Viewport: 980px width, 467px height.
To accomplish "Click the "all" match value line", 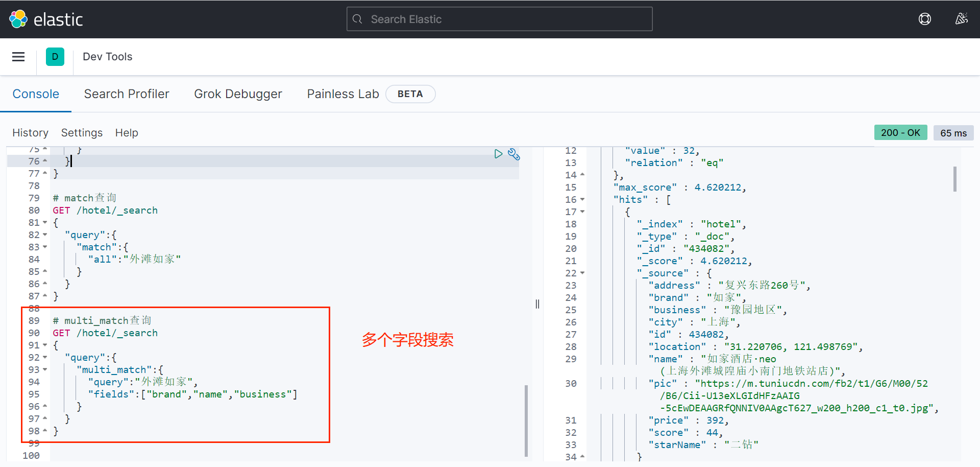I will point(134,260).
